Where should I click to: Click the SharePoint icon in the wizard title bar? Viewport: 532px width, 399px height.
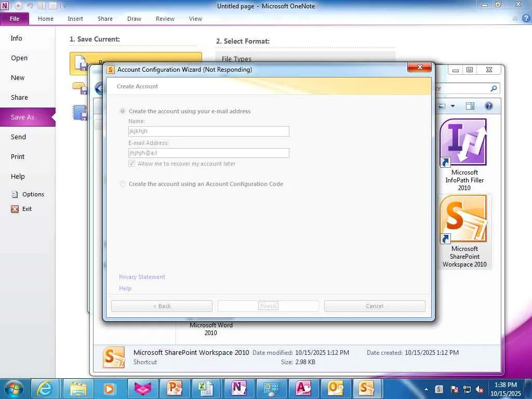coord(111,70)
